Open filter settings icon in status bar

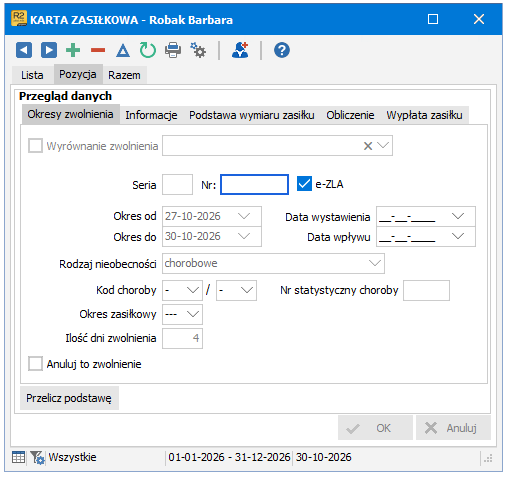pyautogui.click(x=37, y=457)
